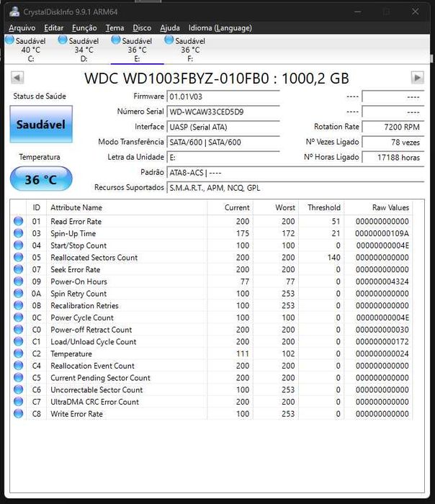The width and height of the screenshot is (435, 504).
Task: Click raw value 0000000109A
Action: [382, 233]
